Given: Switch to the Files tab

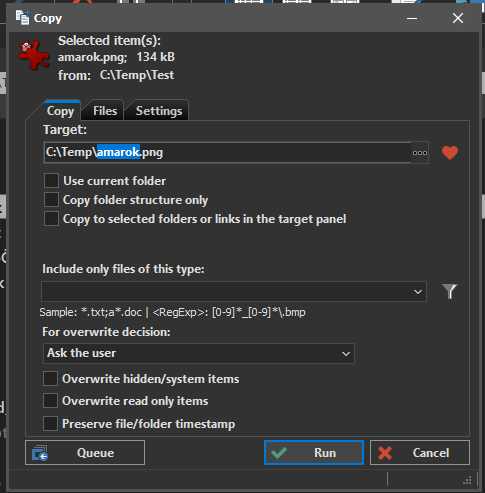Looking at the screenshot, I should (105, 111).
